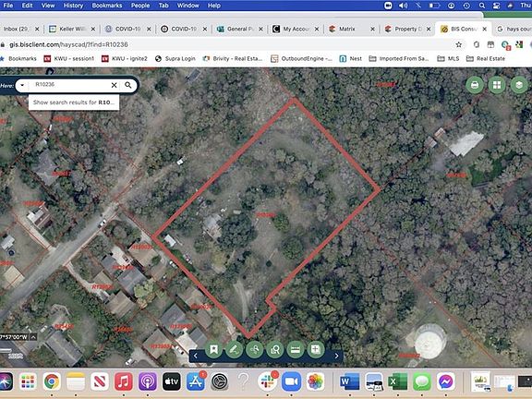Open the Brivity - Real Estate bookmark
The image size is (532, 399).
[x=233, y=59]
